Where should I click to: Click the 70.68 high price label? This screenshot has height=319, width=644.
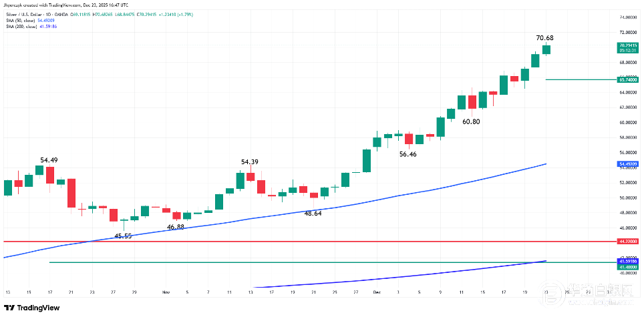(546, 37)
